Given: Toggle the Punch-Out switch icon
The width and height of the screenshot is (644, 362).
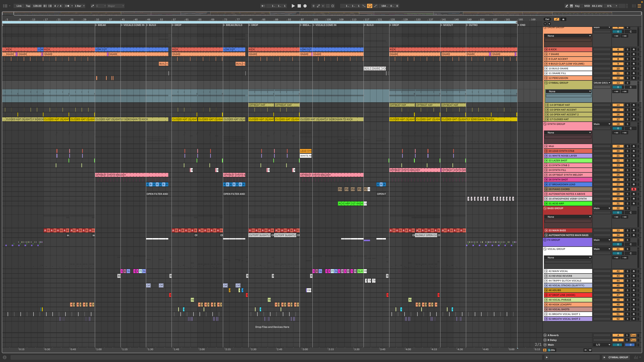Looking at the screenshot, I should tap(375, 6).
